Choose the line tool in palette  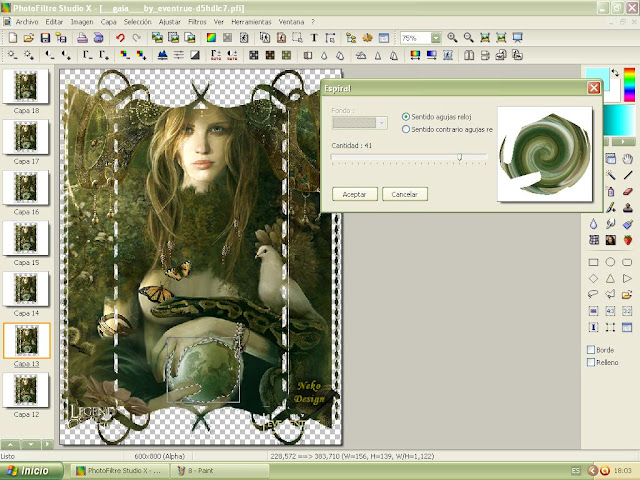pos(627,175)
